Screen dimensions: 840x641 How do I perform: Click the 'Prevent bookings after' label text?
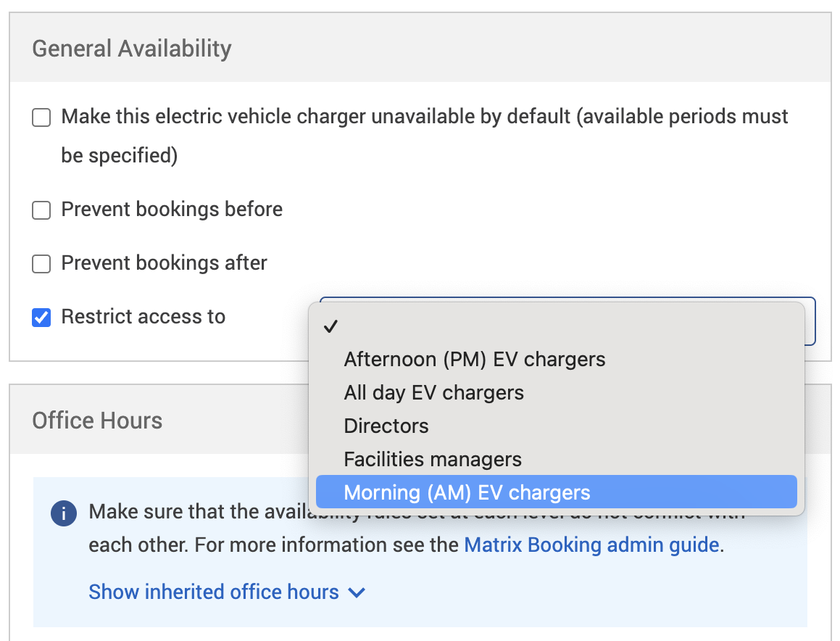point(164,263)
